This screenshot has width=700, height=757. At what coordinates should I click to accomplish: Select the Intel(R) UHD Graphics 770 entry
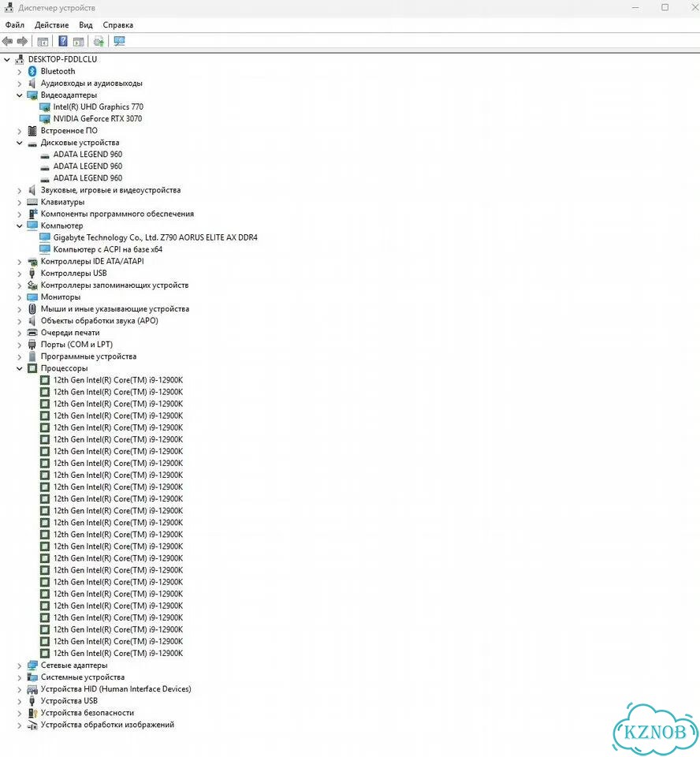tap(98, 107)
